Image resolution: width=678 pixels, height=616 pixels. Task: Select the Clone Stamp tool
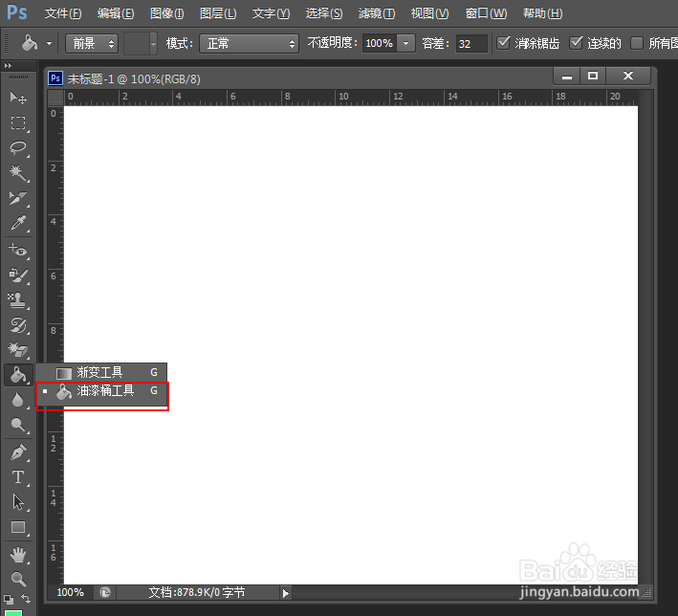coord(18,299)
